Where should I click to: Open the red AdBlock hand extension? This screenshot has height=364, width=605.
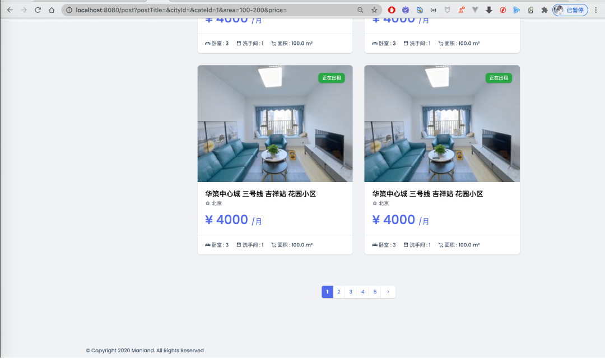pyautogui.click(x=392, y=10)
